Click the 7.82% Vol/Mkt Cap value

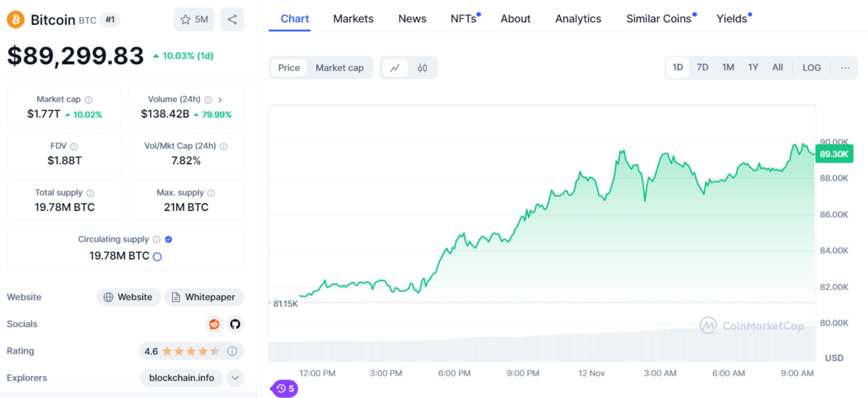186,160
